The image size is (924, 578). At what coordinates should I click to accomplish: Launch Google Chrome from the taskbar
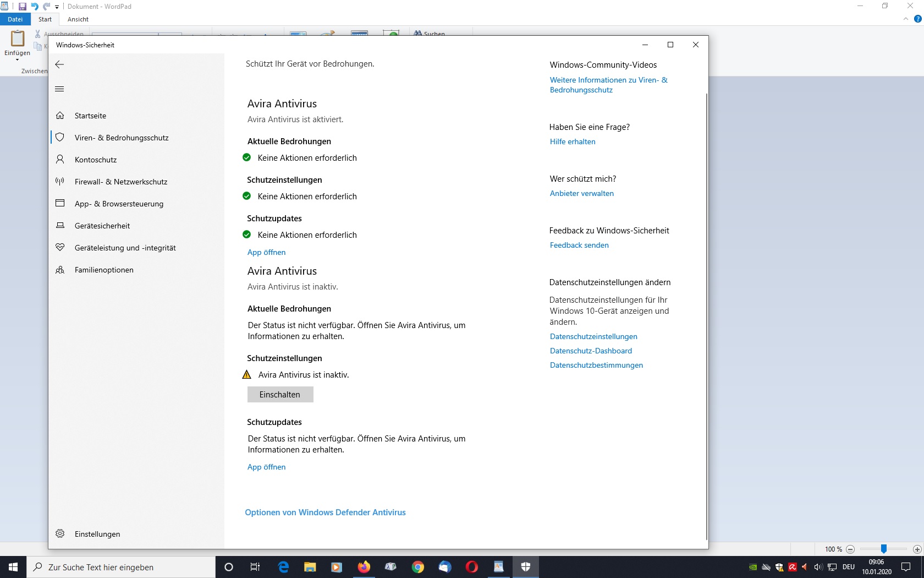(x=418, y=567)
